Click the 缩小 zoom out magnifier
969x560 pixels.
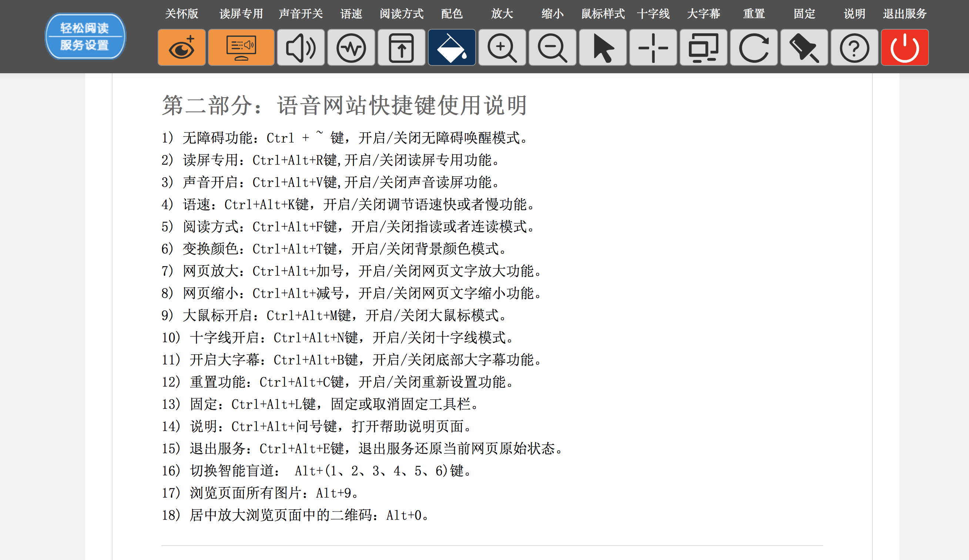(553, 48)
